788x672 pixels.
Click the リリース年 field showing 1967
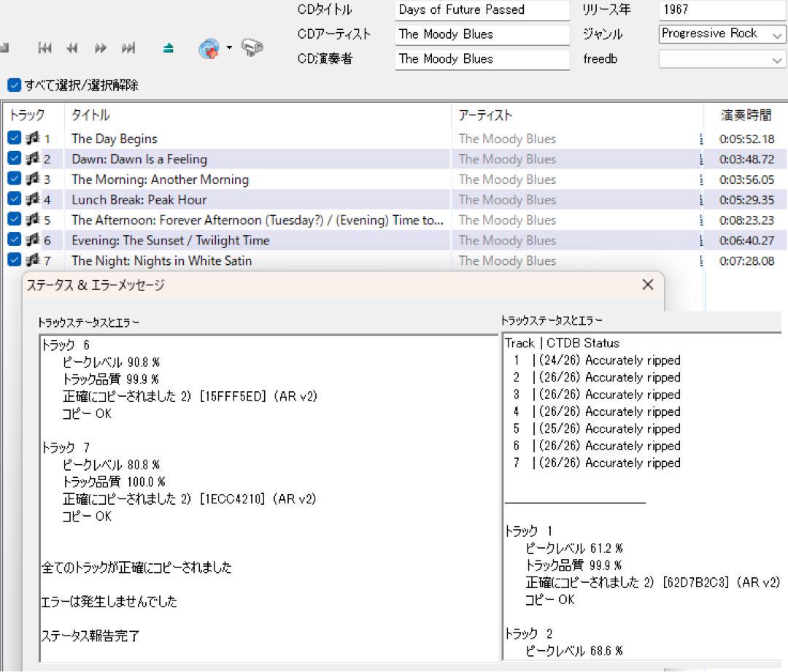click(x=722, y=10)
